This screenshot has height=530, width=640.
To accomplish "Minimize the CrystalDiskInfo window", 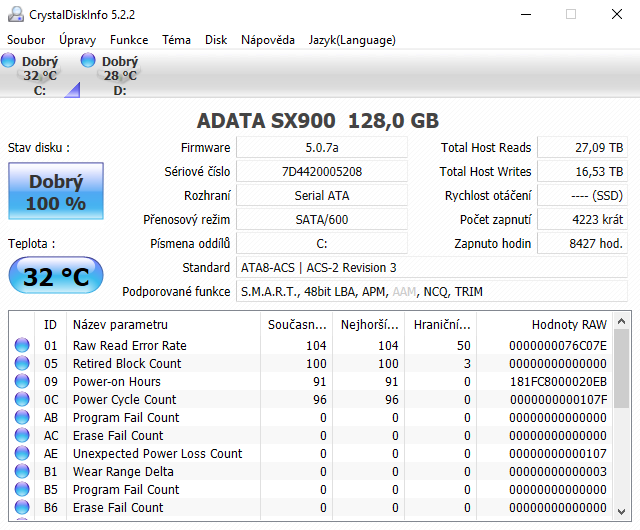I will [526, 15].
